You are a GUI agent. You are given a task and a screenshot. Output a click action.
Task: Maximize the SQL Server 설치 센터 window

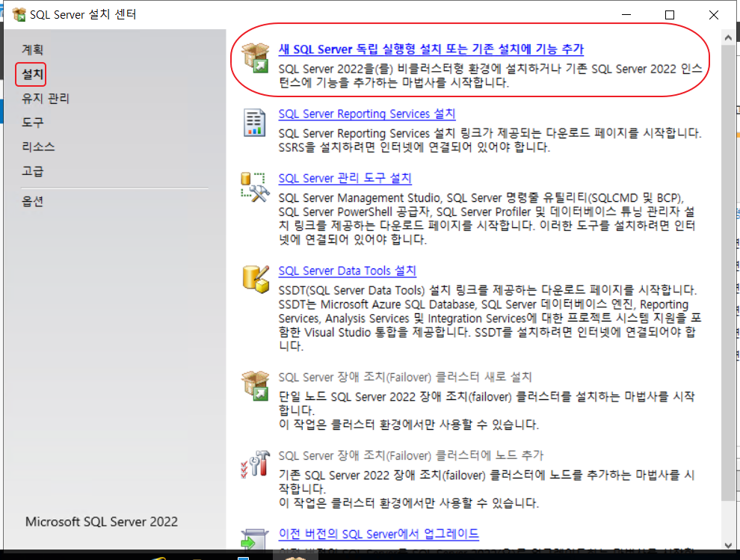669,15
